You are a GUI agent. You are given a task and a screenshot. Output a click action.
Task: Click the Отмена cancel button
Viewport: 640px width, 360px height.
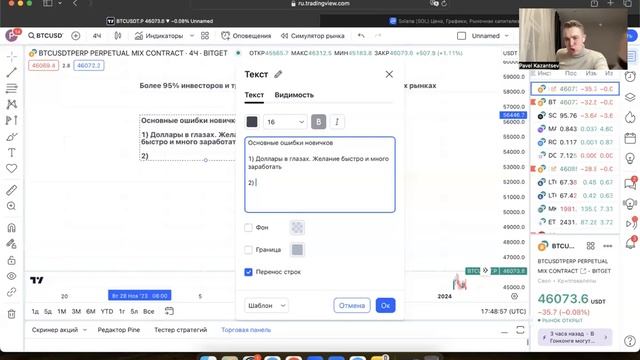(352, 305)
